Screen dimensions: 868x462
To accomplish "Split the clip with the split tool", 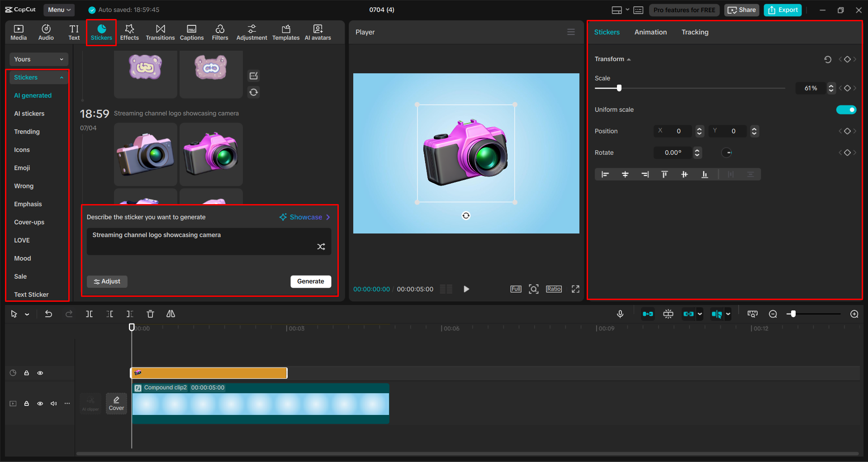I will click(89, 314).
